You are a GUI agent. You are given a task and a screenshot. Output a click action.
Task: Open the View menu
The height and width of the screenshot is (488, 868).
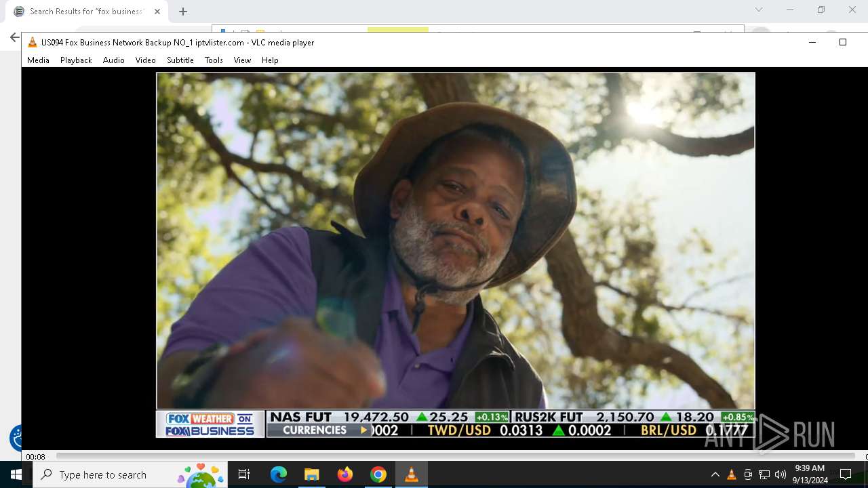[242, 60]
